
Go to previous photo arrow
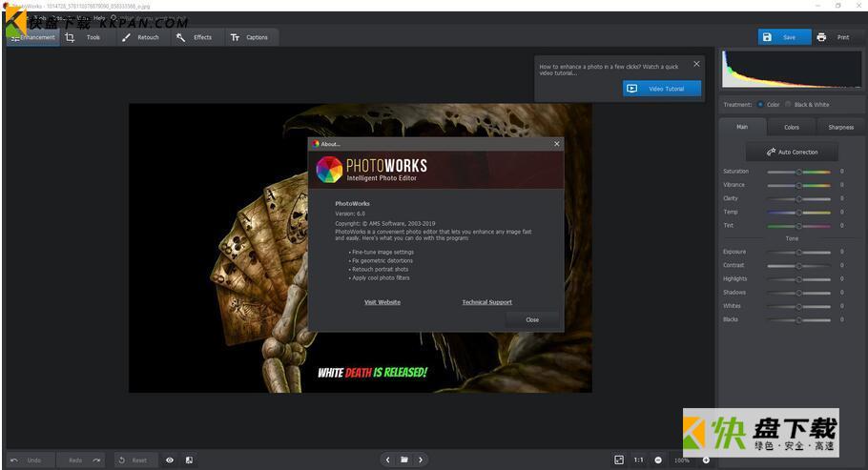tap(387, 460)
